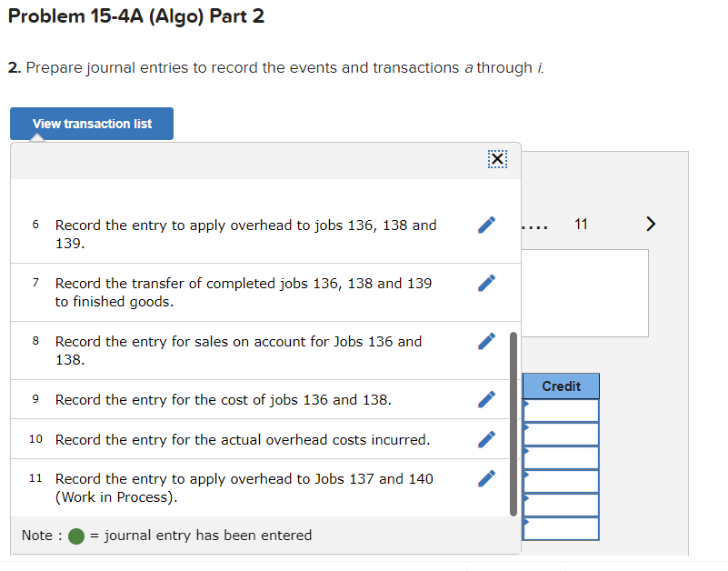728x571 pixels.
Task: Edit journal entry for transaction 6
Action: pyautogui.click(x=486, y=225)
